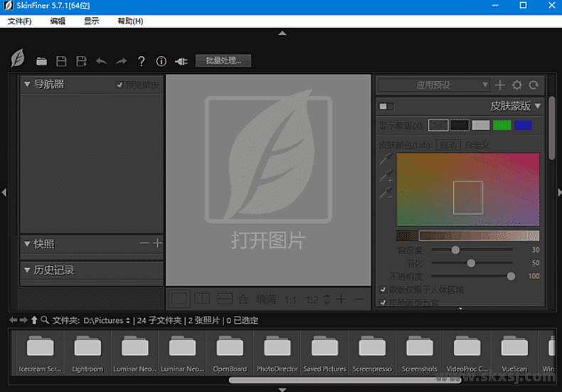Viewport: 562px width, 392px height.
Task: Click the plus icon to add preset
Action: click(500, 85)
